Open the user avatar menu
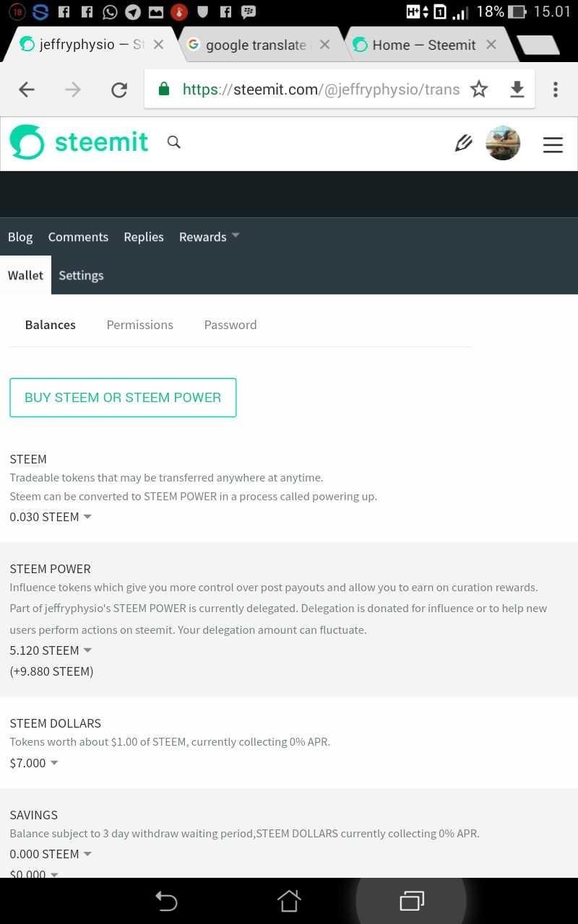Image resolution: width=578 pixels, height=924 pixels. pyautogui.click(x=503, y=143)
